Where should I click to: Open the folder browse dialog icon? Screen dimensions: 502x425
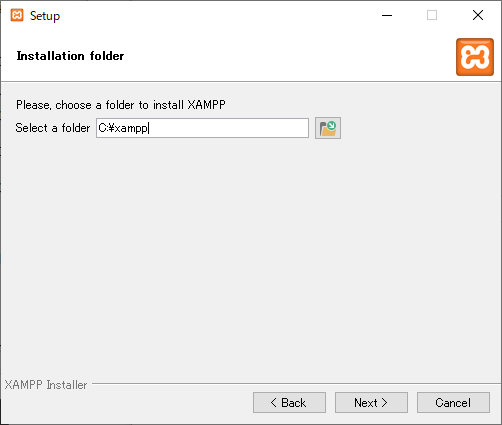[328, 128]
